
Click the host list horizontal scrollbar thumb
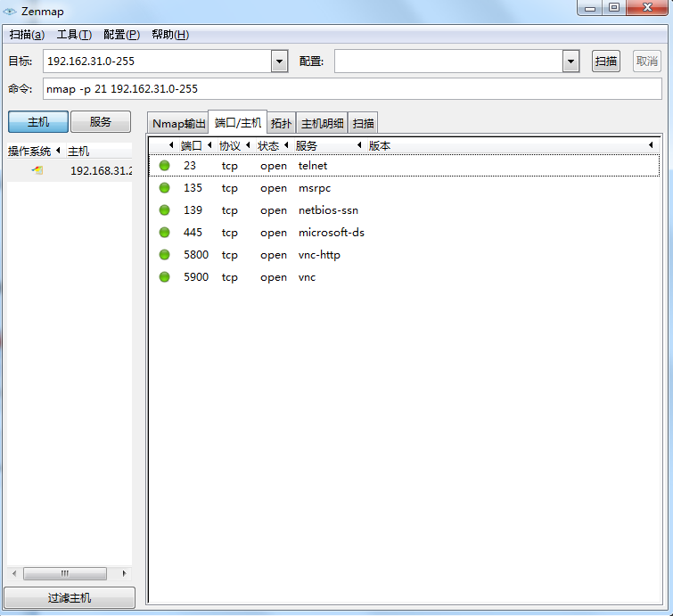click(x=65, y=573)
